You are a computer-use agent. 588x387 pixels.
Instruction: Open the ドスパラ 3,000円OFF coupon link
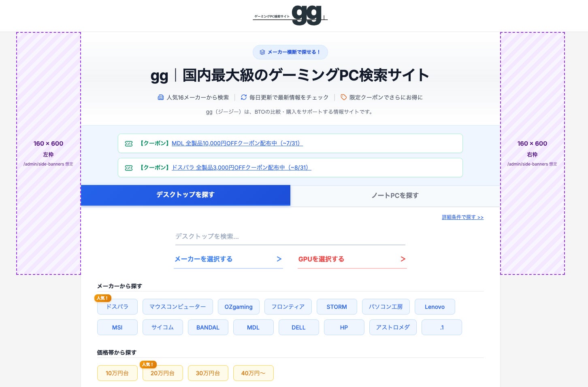(x=241, y=168)
